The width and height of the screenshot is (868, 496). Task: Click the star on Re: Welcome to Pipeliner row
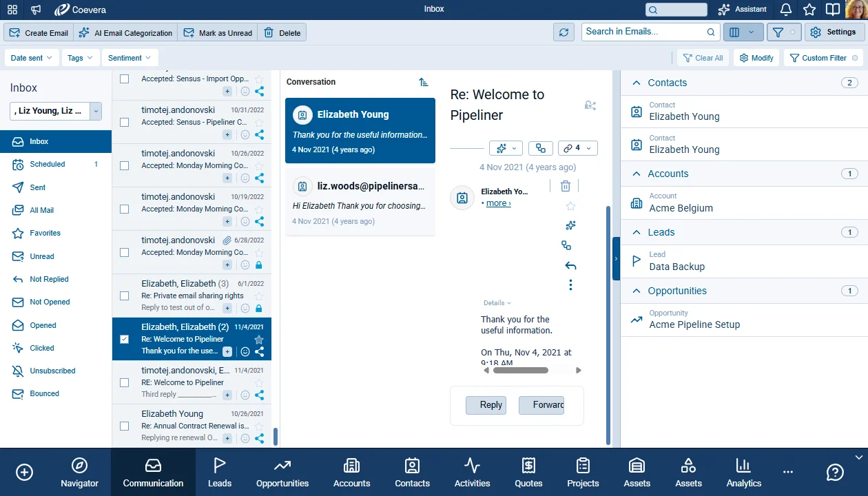pyautogui.click(x=259, y=340)
